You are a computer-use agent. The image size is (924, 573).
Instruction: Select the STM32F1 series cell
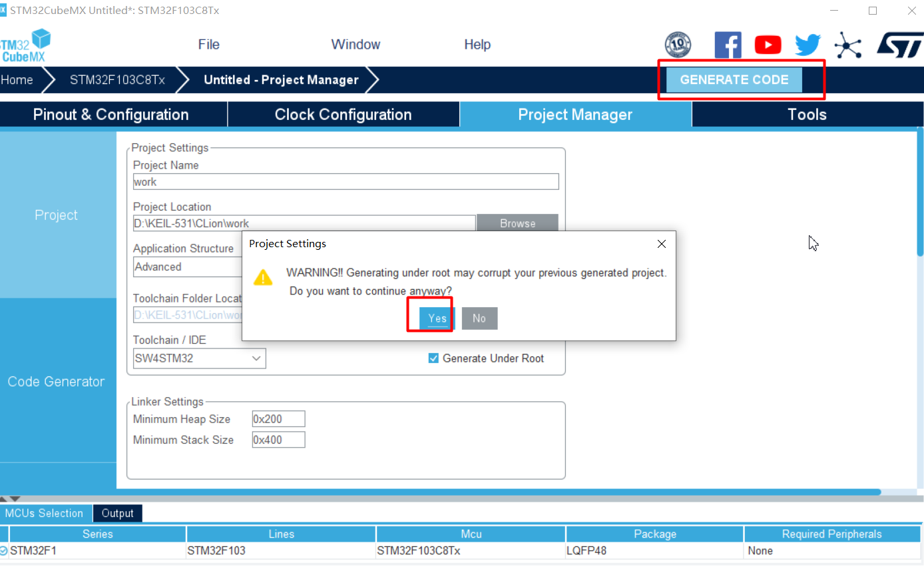coord(98,551)
